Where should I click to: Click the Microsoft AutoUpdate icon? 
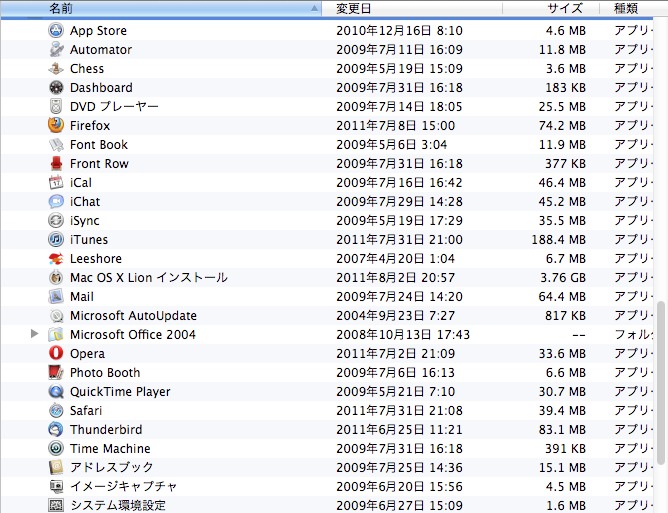pos(56,316)
